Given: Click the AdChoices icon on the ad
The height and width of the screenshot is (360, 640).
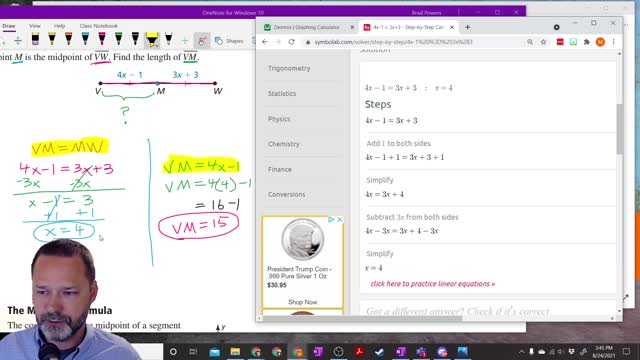Looking at the screenshot, I should point(331,220).
